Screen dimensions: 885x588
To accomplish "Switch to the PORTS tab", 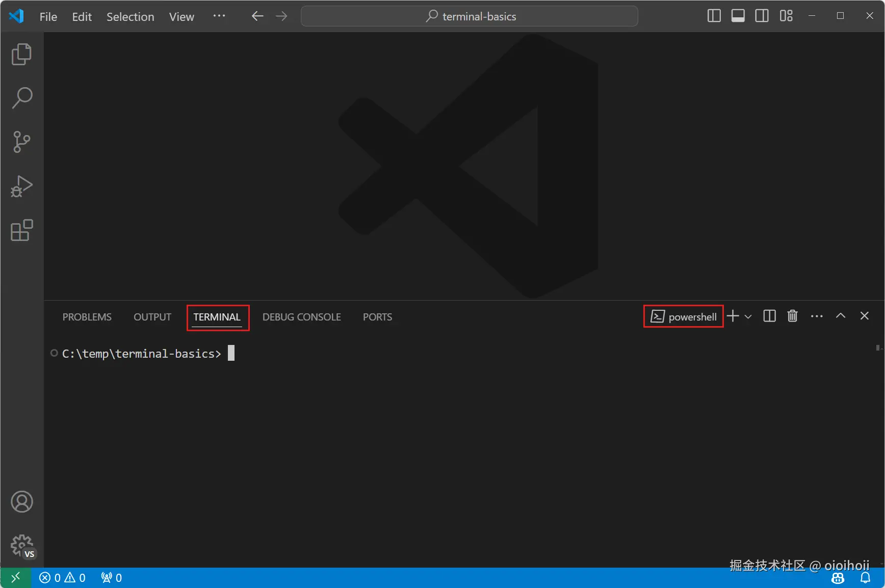I will [x=378, y=317].
